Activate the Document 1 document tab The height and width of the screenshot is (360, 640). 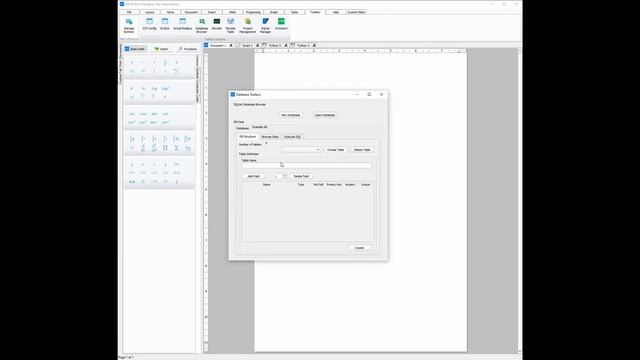coord(218,45)
